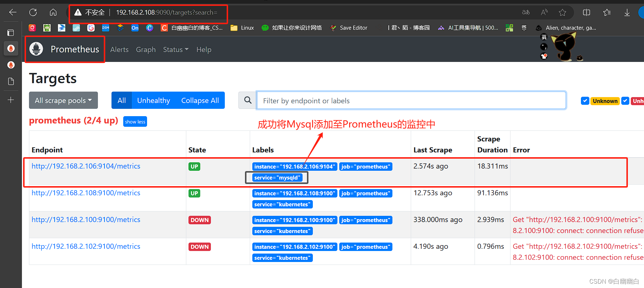
Task: Go to the browser home page
Action: tap(53, 12)
